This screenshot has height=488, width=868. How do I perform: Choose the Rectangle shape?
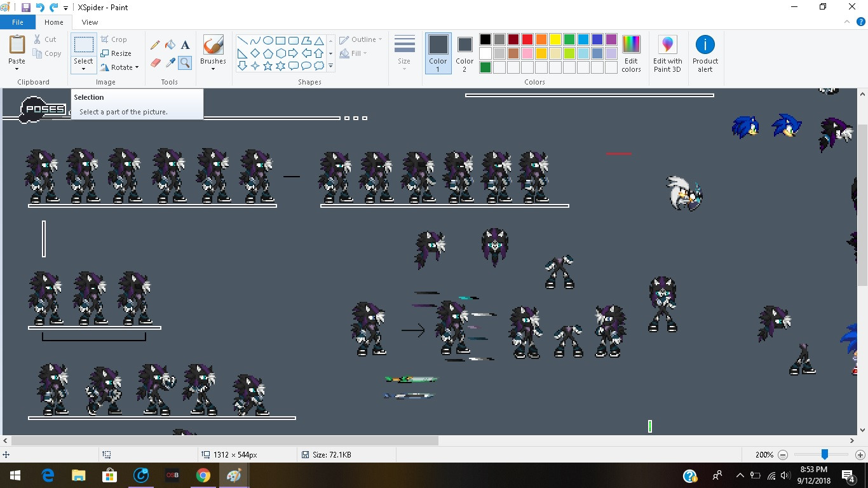tap(280, 41)
